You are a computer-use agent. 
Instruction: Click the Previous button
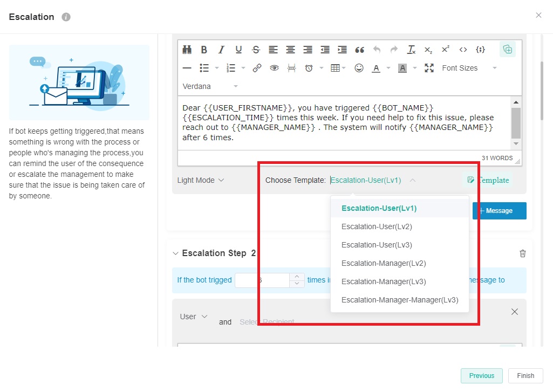tap(481, 376)
